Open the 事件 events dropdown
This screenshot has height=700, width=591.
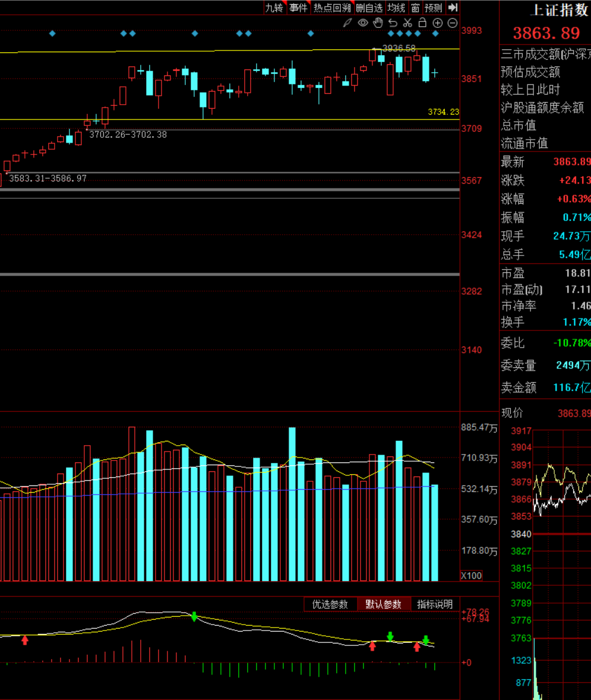[299, 8]
